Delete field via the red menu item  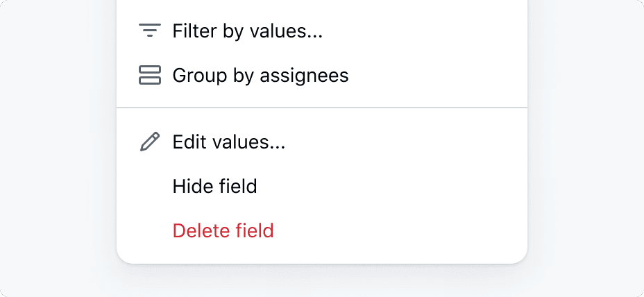[x=223, y=230]
